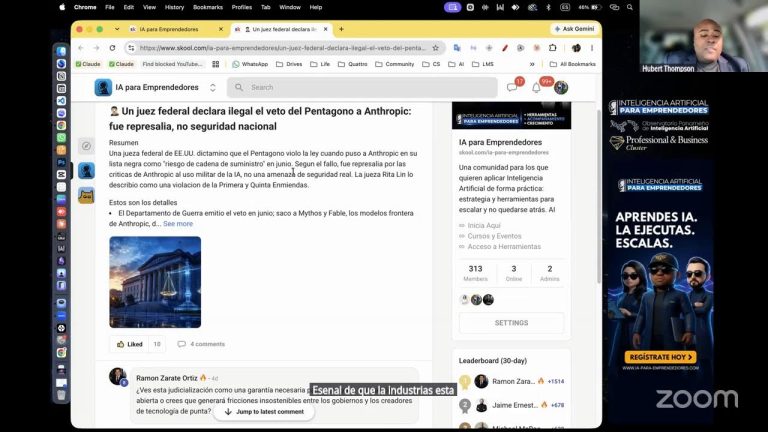Open the Chrome extensions puzzle icon
The height and width of the screenshot is (432, 768).
[552, 48]
